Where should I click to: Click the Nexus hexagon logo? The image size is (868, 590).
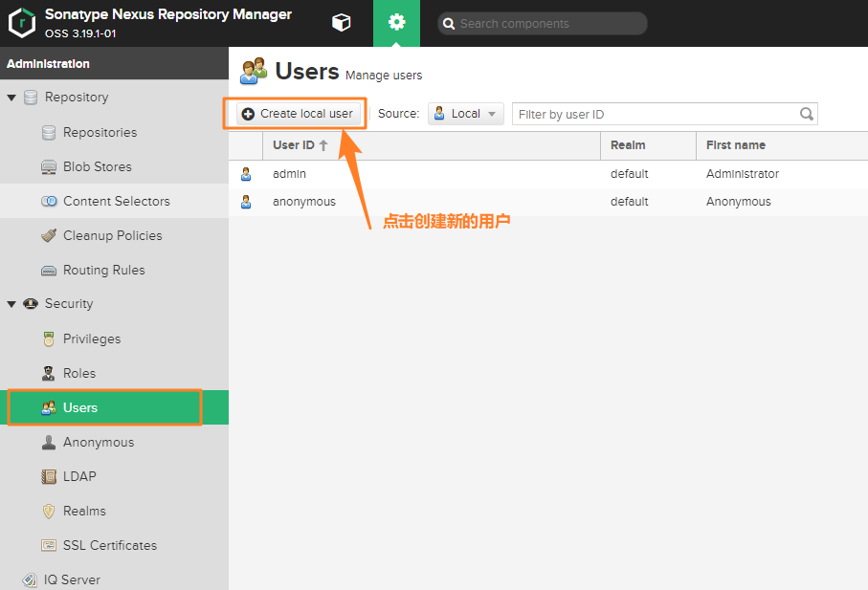pyautogui.click(x=21, y=22)
